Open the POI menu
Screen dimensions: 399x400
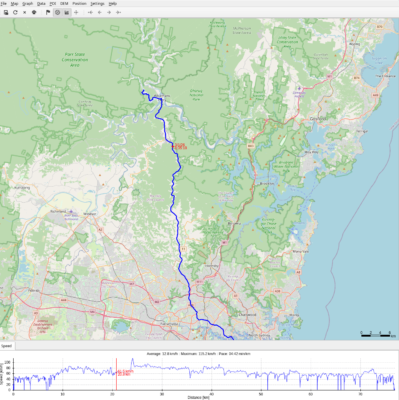[x=53, y=3]
